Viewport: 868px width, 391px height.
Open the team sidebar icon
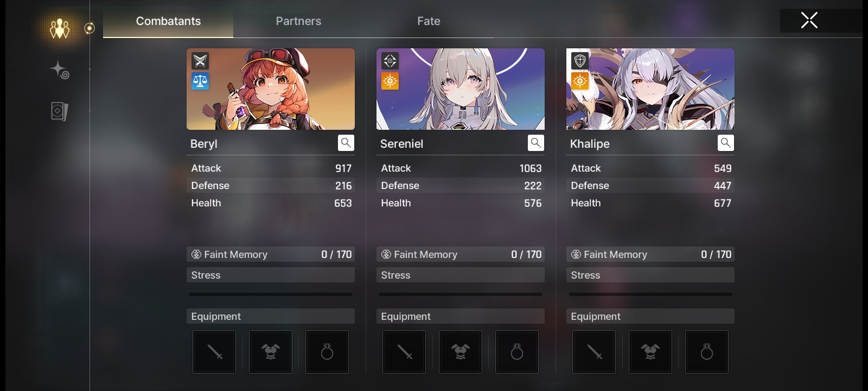(x=60, y=28)
